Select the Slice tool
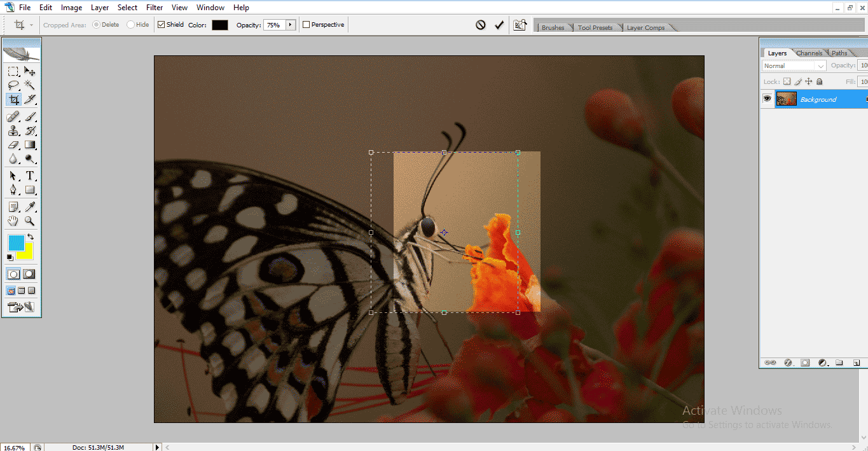868x451 pixels. (x=30, y=100)
